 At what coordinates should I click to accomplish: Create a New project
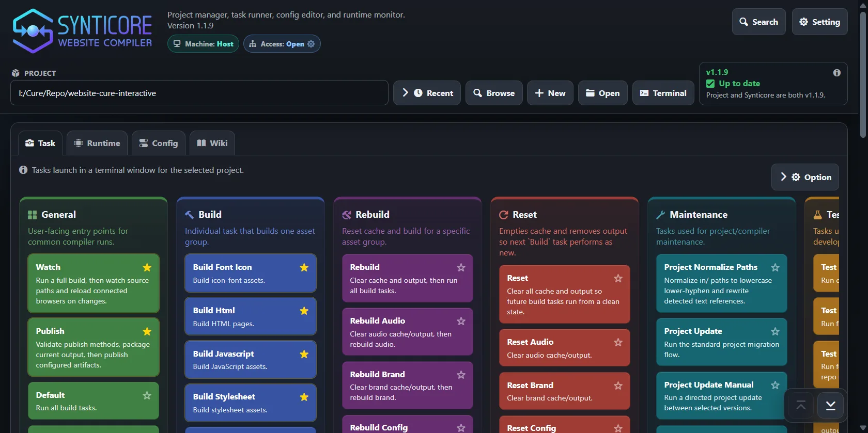pos(550,93)
